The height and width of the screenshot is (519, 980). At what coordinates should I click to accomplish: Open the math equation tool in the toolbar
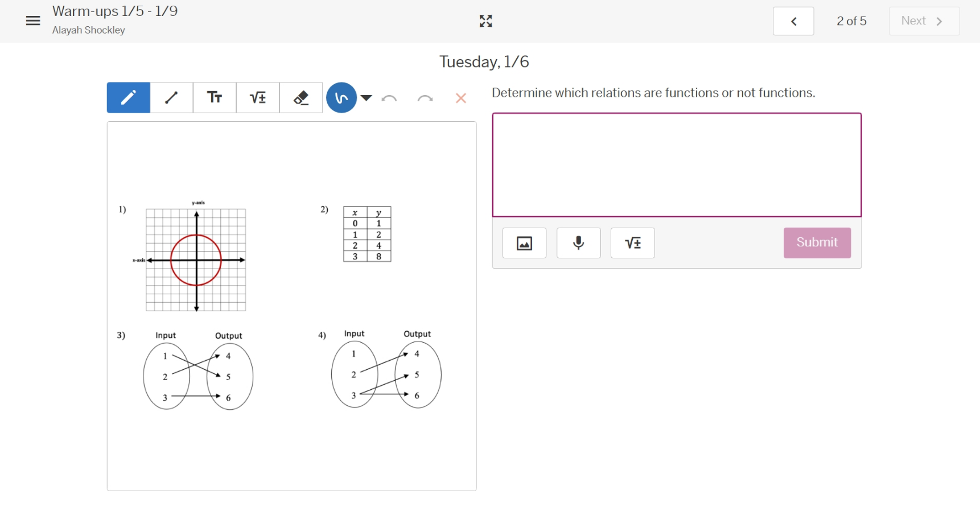point(258,98)
